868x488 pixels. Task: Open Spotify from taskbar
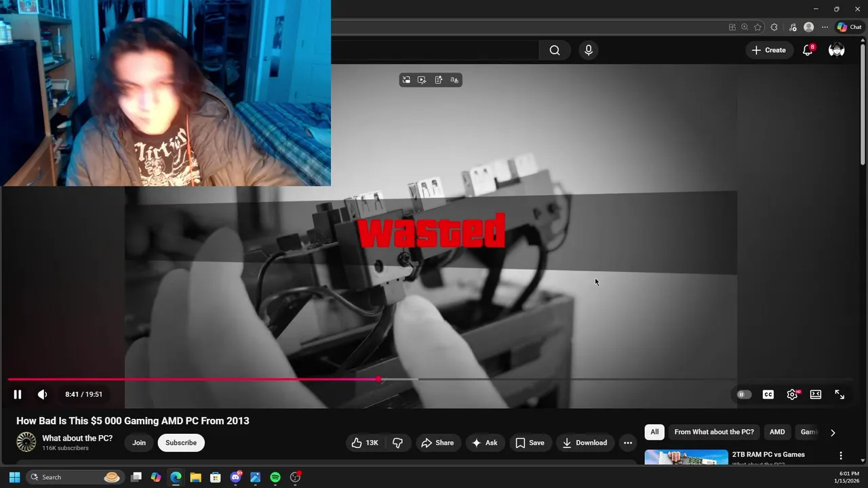click(x=275, y=477)
